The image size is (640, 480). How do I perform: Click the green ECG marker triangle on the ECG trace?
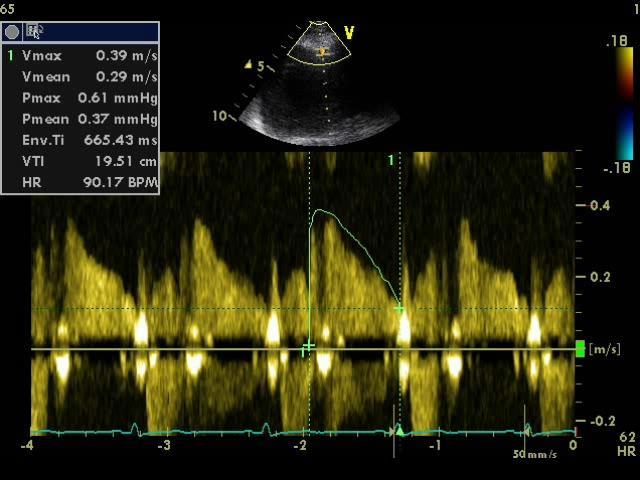click(x=400, y=431)
